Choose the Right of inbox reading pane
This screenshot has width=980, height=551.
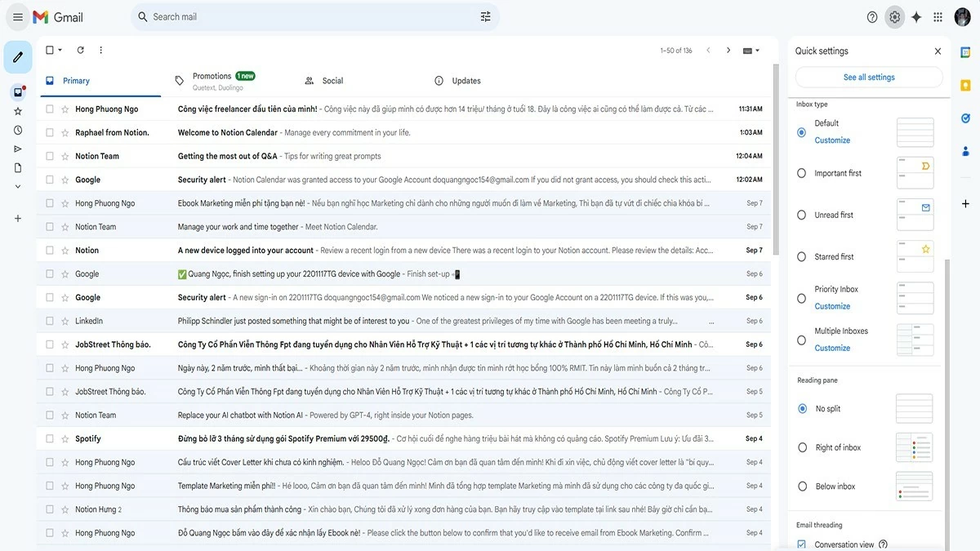[x=801, y=447]
